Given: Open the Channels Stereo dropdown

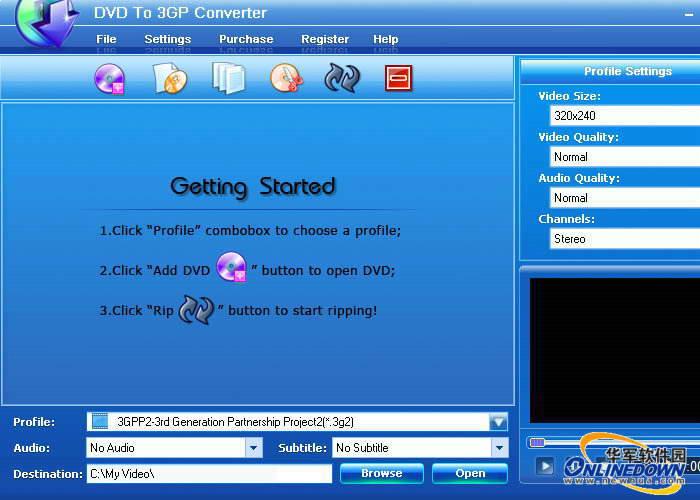Looking at the screenshot, I should tap(625, 239).
